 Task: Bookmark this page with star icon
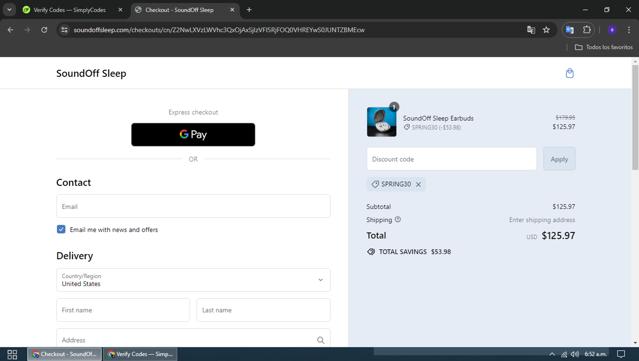(546, 30)
